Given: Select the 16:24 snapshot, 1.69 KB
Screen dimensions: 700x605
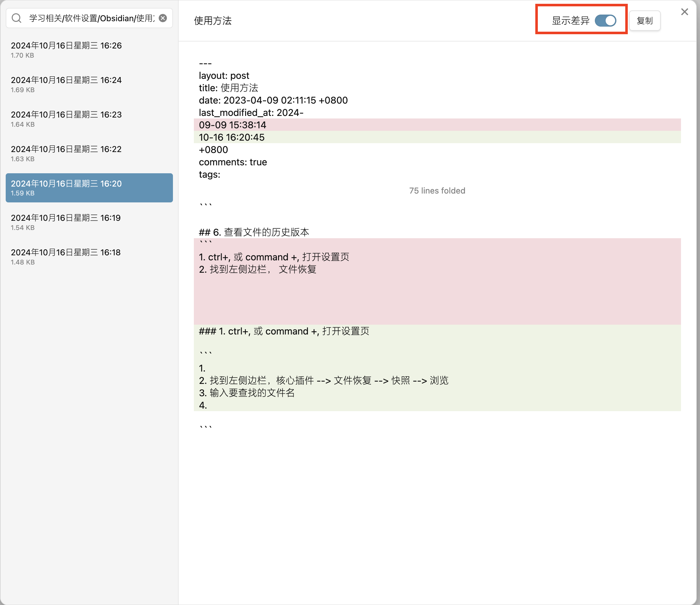Looking at the screenshot, I should point(89,85).
